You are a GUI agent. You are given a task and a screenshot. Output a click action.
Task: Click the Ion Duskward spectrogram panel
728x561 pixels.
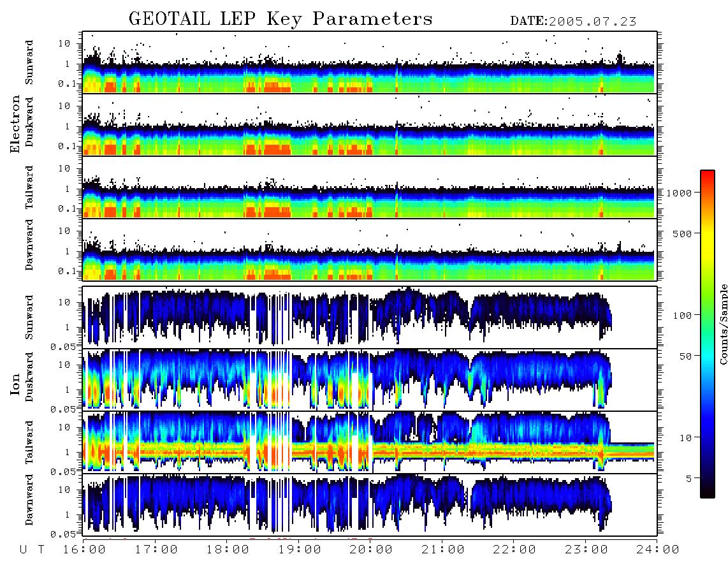click(x=370, y=379)
